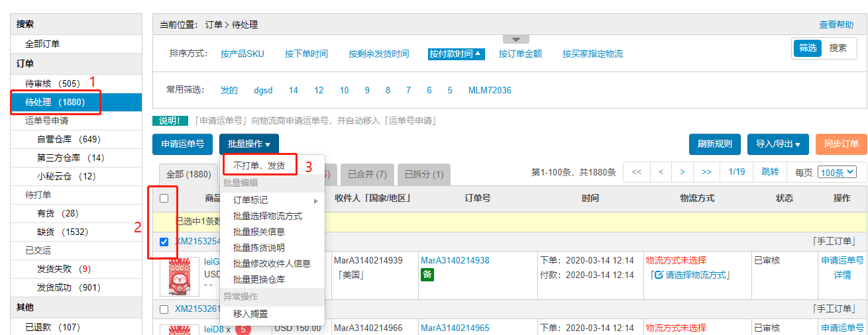Click the 跳转 page jump button
Screen dimensions: 868x335
770,172
